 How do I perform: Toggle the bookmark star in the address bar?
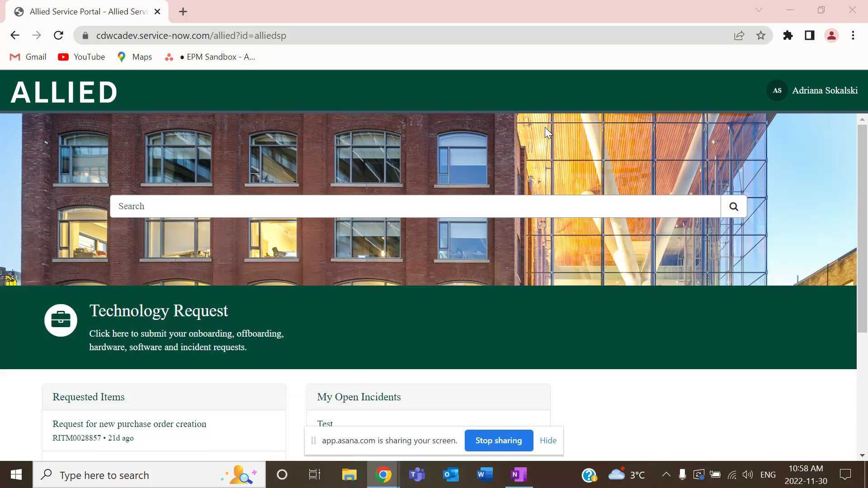pyautogui.click(x=761, y=35)
